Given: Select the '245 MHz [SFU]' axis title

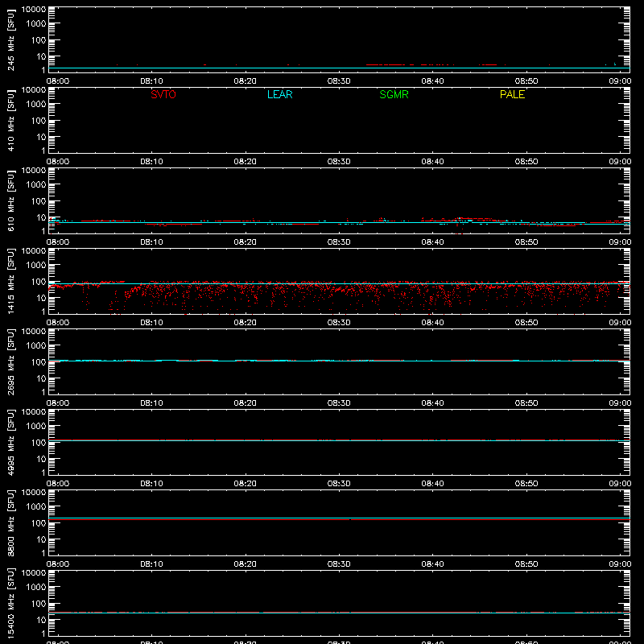Looking at the screenshot, I should click(x=10, y=39).
